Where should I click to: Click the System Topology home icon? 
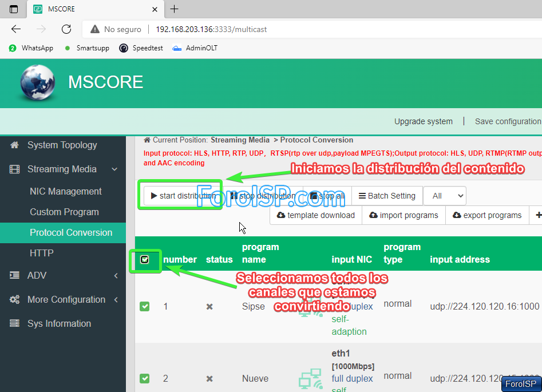pyautogui.click(x=14, y=145)
